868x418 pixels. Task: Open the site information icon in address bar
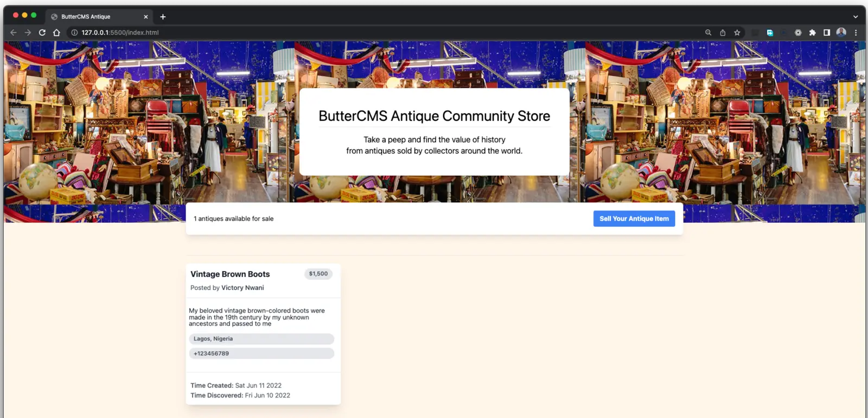(74, 33)
